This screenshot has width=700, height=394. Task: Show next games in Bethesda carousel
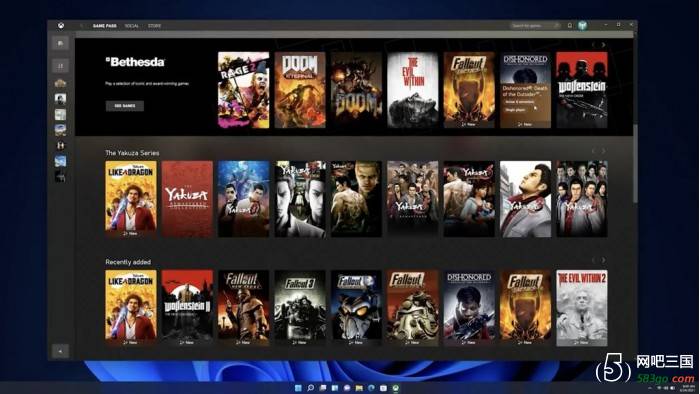point(603,45)
